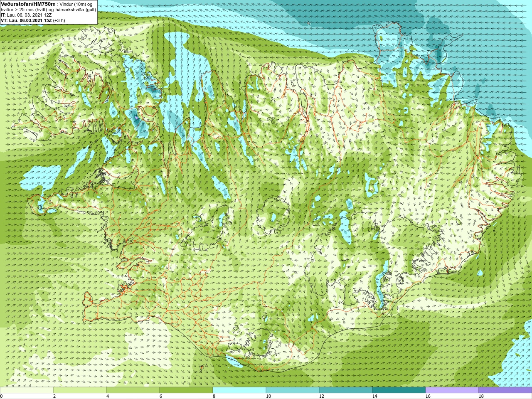Click the scale label '0'
The image size is (532, 399).
2,396
